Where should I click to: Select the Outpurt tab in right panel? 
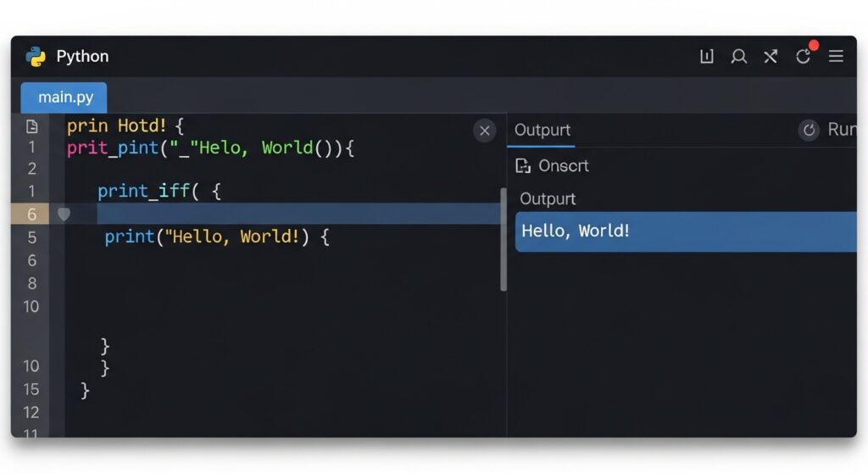(542, 130)
